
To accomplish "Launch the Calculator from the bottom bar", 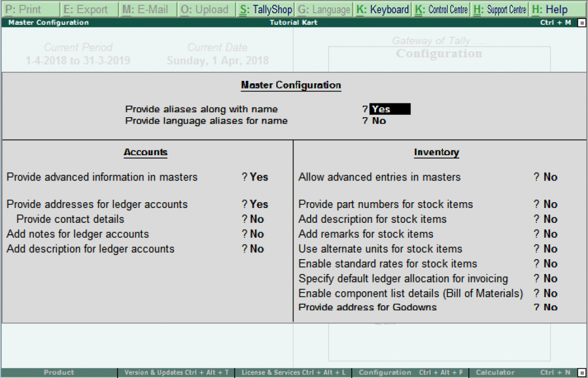I will pyautogui.click(x=495, y=372).
